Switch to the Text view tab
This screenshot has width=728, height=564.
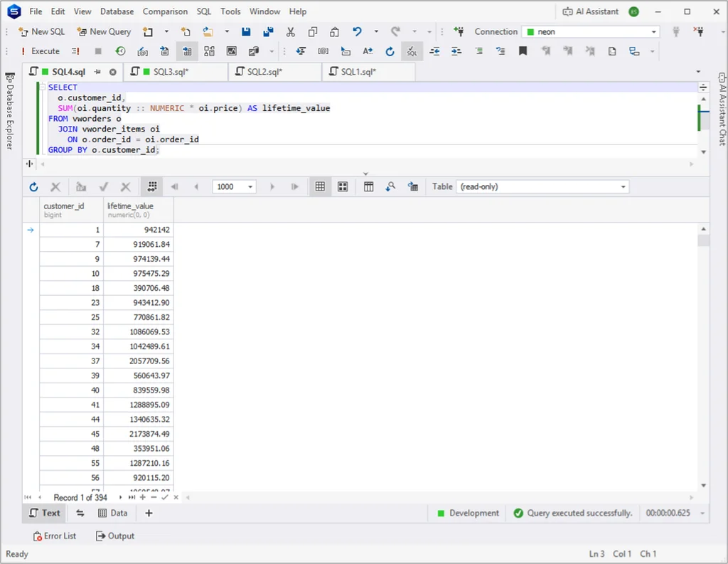pyautogui.click(x=45, y=513)
